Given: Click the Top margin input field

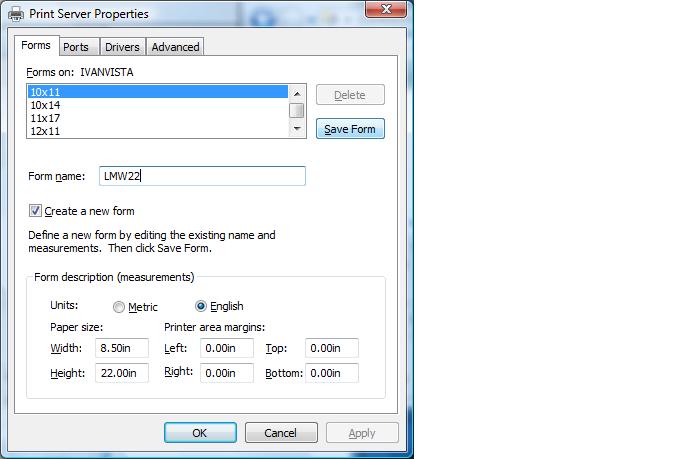Looking at the screenshot, I should click(332, 348).
